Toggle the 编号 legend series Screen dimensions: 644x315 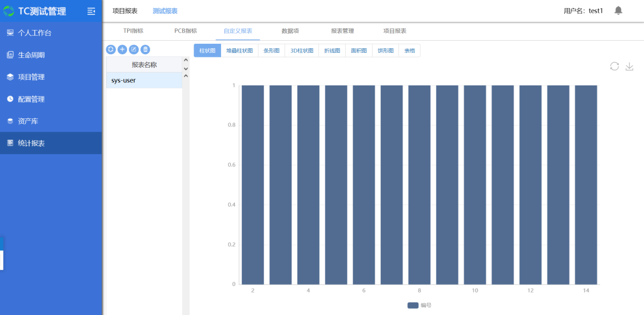tap(419, 305)
